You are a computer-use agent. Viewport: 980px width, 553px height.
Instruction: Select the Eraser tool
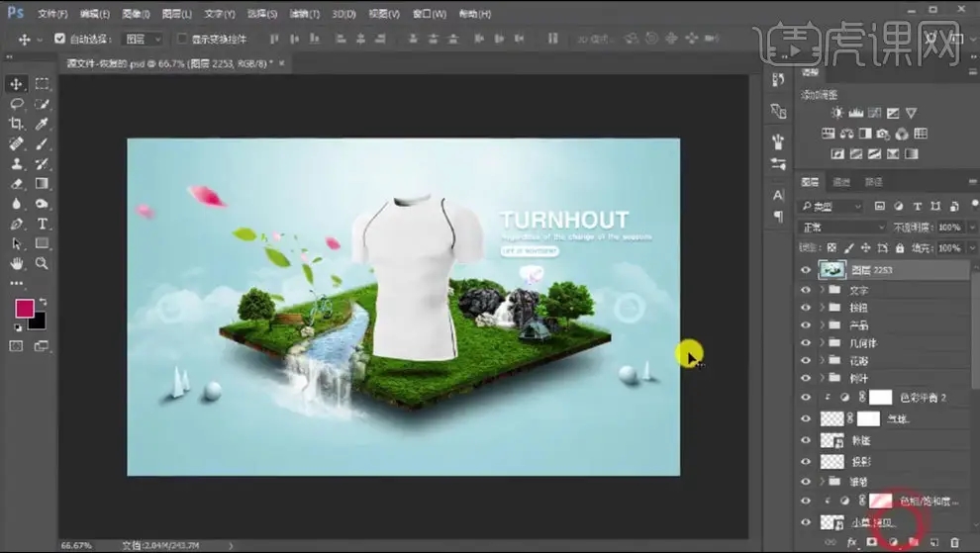point(16,184)
